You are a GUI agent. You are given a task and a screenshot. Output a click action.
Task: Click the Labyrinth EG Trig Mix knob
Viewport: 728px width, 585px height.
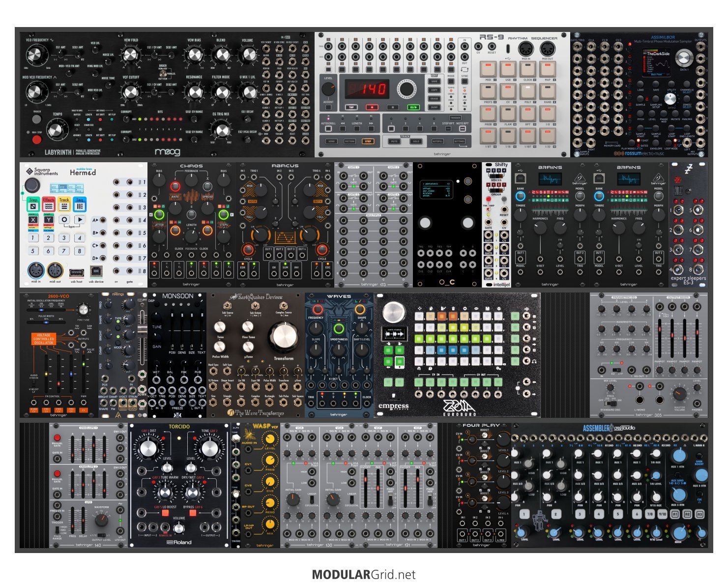[x=222, y=130]
